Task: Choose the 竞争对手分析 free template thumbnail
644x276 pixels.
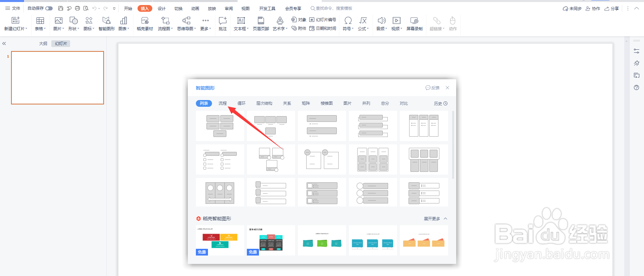Action: coord(271,240)
